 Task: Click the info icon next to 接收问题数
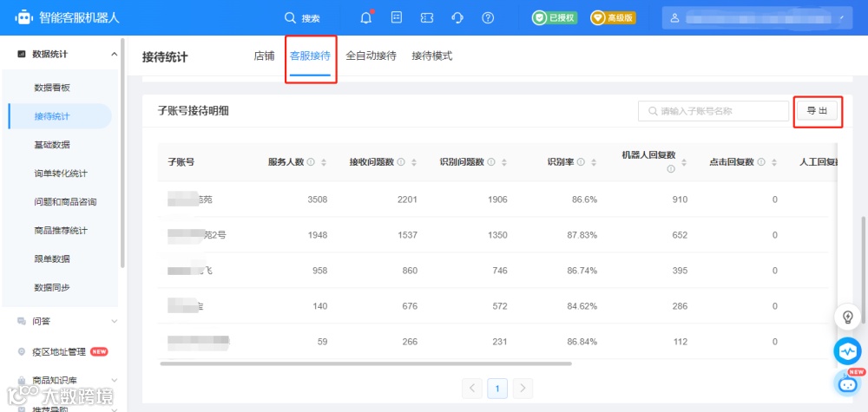coord(401,162)
